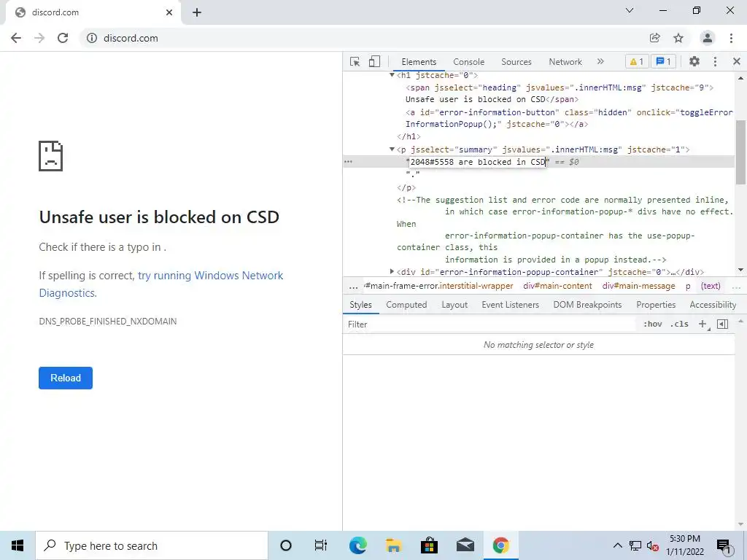
Task: Open DevTools settings gear
Action: (x=694, y=61)
